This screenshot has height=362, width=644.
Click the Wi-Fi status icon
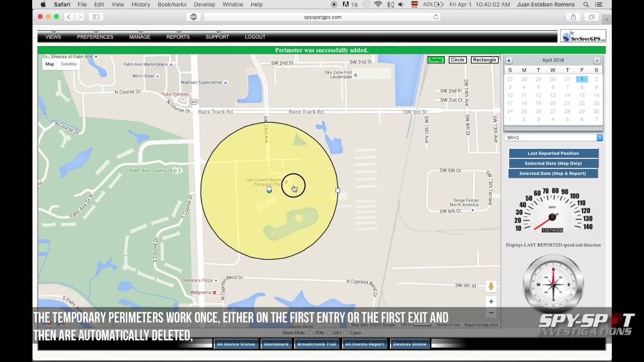pyautogui.click(x=378, y=5)
